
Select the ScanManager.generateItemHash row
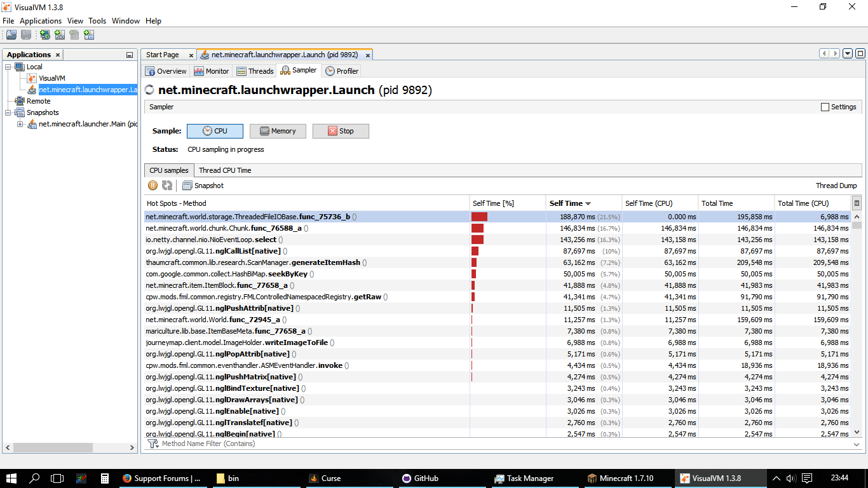(x=498, y=262)
